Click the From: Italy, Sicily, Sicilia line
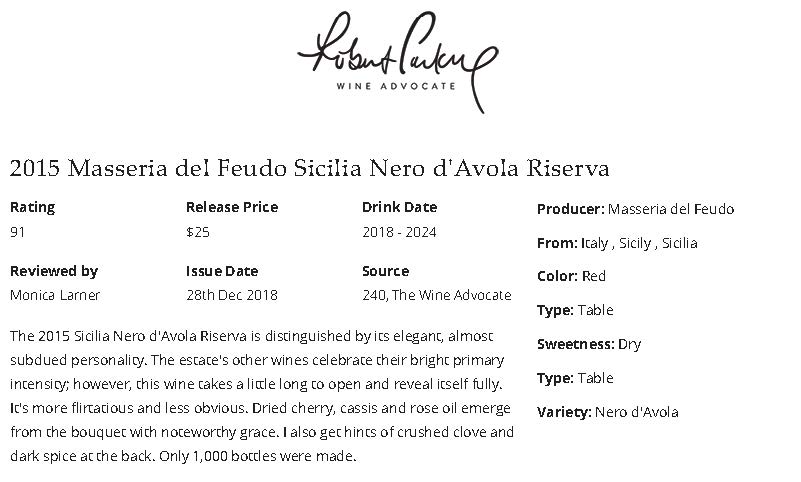This screenshot has height=482, width=801. point(617,243)
